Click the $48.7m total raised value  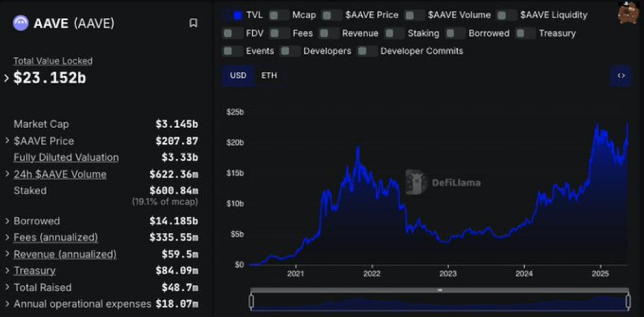pos(180,287)
